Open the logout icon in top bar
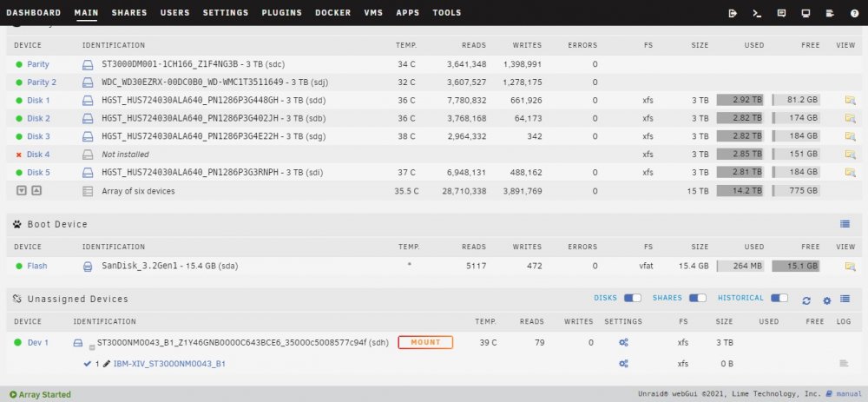Screen dimensions: 868x402 click(x=733, y=13)
